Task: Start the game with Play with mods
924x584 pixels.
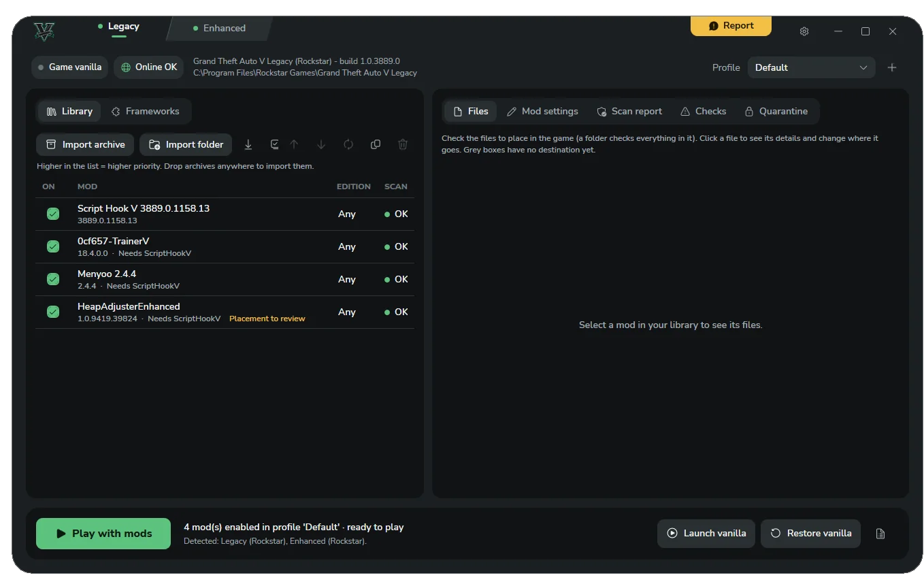Action: (103, 534)
